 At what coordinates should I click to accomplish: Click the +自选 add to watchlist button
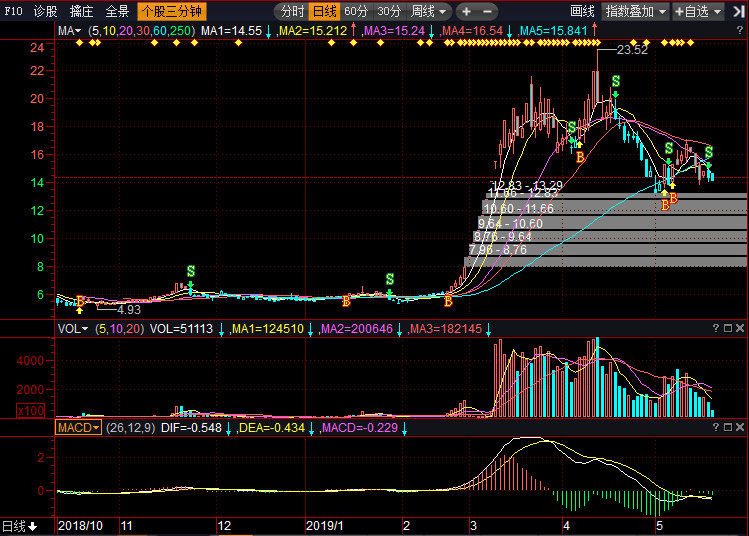coord(699,11)
